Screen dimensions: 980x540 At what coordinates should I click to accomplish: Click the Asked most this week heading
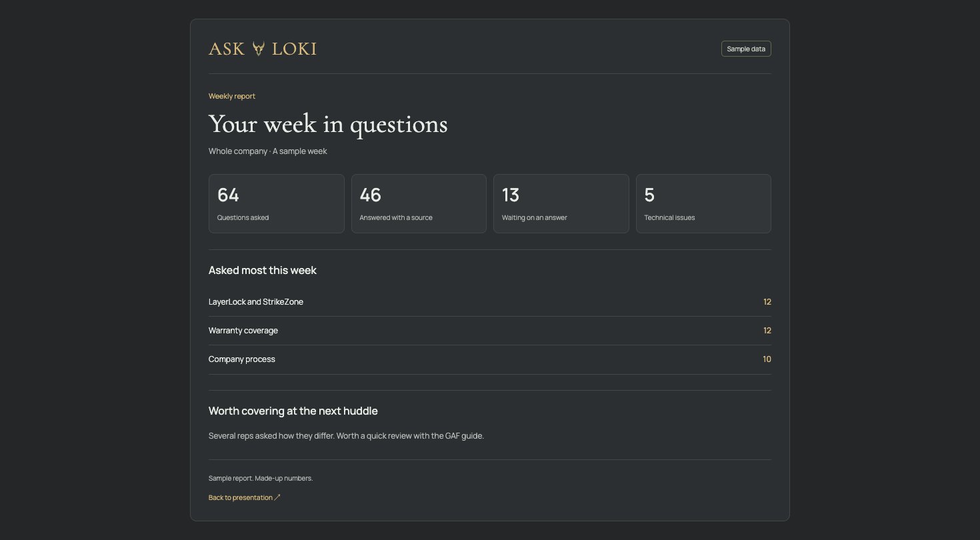(263, 270)
